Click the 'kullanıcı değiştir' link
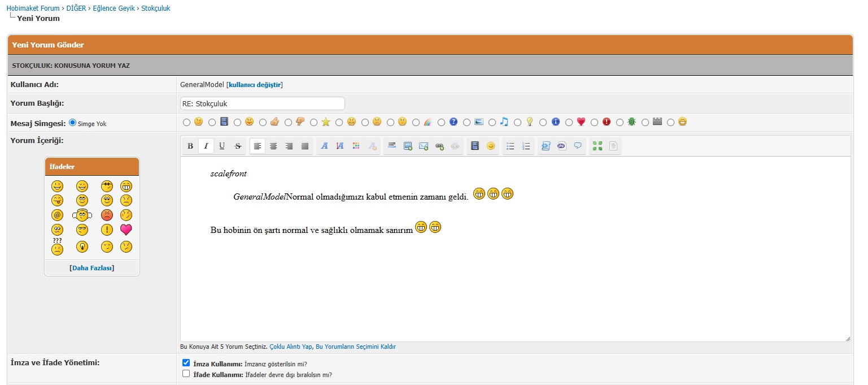The image size is (868, 385). click(x=255, y=85)
